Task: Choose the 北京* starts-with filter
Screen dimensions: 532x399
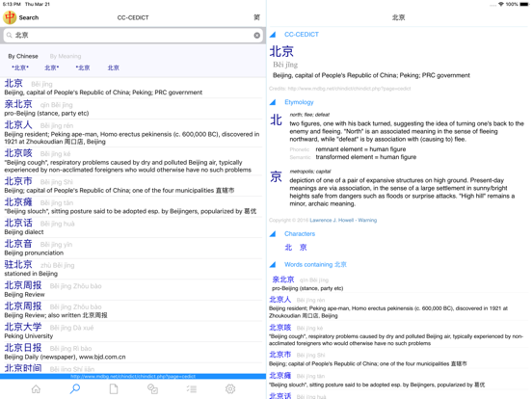Action: tap(52, 67)
